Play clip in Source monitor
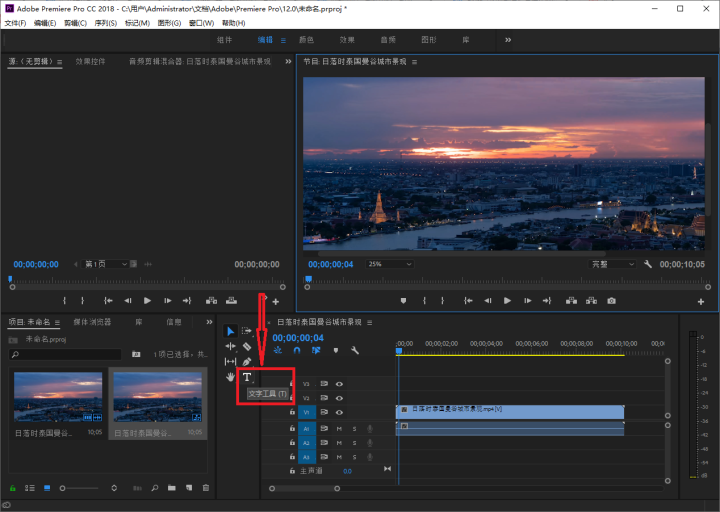Viewport: 720px width, 512px height. (x=147, y=301)
